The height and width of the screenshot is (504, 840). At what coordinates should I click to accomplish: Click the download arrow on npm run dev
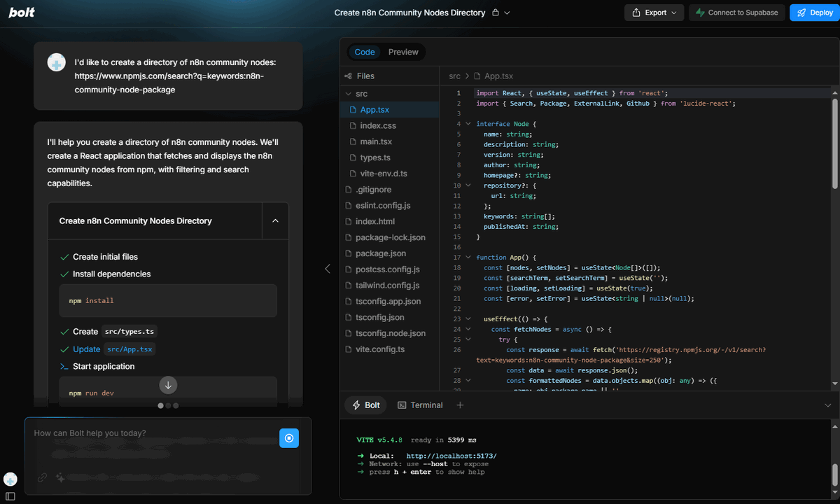(168, 384)
